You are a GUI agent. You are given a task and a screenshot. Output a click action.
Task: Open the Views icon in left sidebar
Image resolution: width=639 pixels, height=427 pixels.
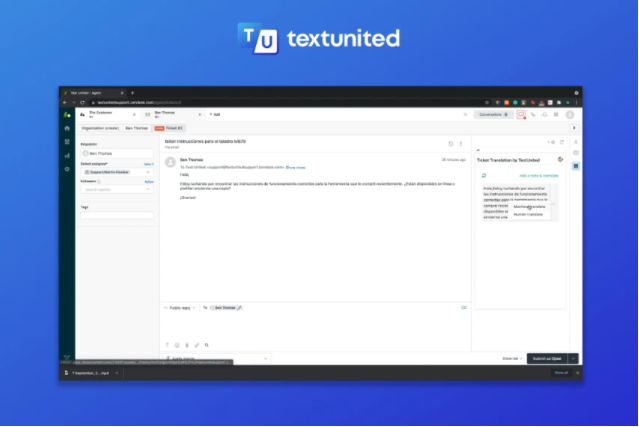pyautogui.click(x=67, y=142)
